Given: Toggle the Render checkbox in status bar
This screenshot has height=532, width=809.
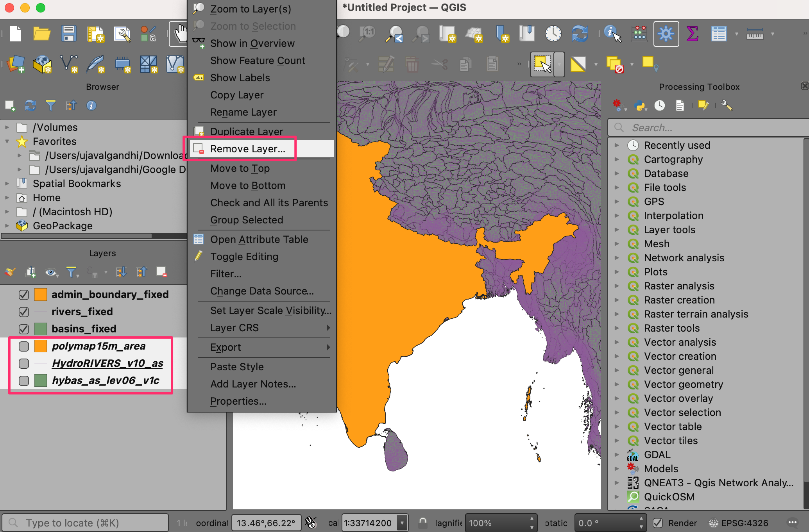Looking at the screenshot, I should (x=658, y=523).
